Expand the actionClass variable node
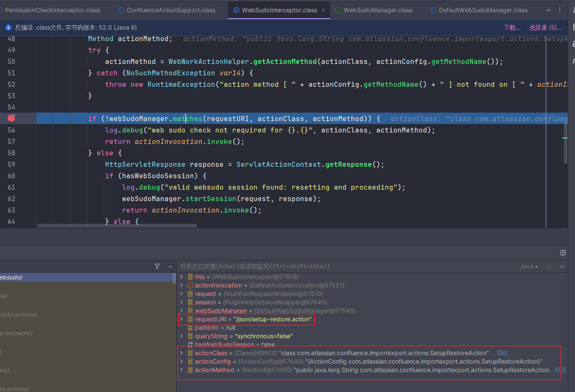Screen dimensions: 575x392 [x=181, y=353]
